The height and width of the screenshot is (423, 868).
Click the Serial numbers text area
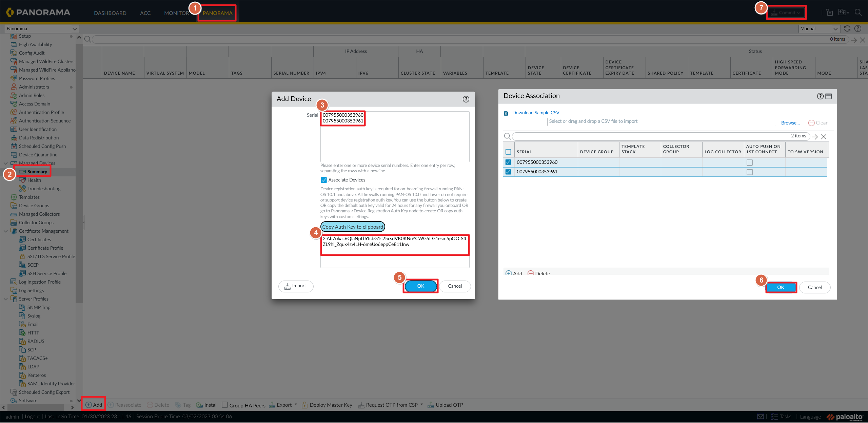click(x=395, y=137)
